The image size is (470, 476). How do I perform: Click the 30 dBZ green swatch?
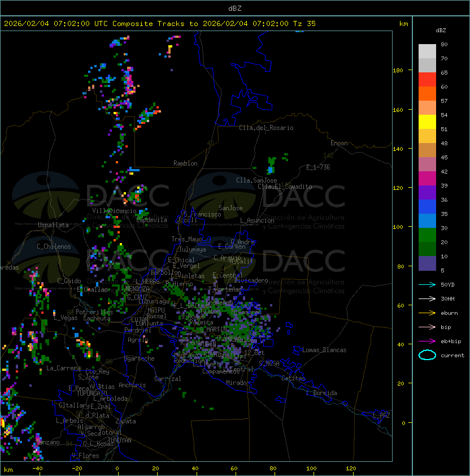click(427, 235)
